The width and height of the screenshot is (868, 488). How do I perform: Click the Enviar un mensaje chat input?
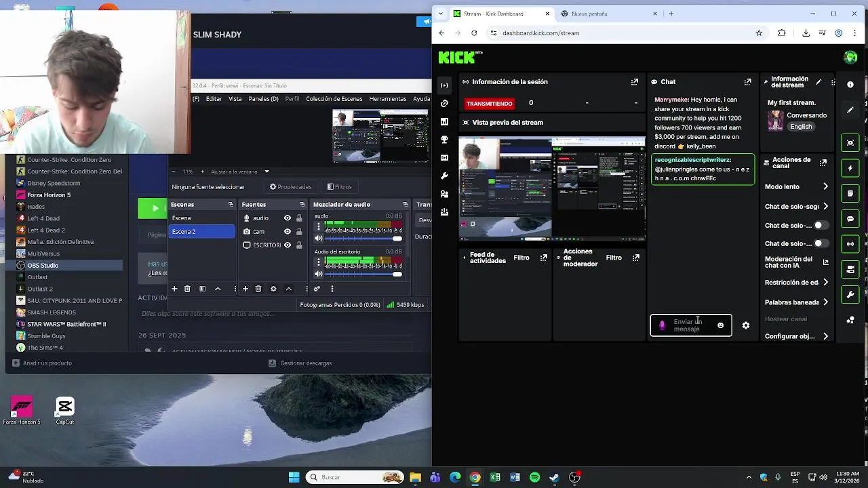[691, 325]
